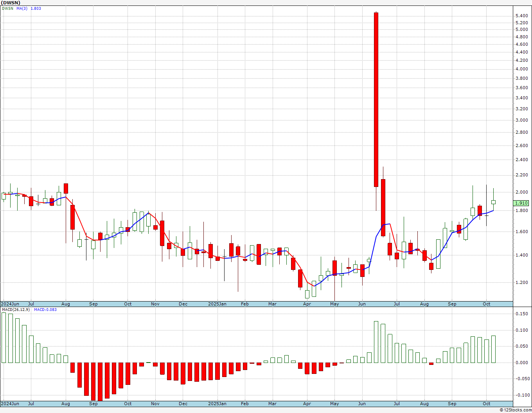Click the tallest green MACD bar in June 2025
Screen dimensions: 532x413
376,342
